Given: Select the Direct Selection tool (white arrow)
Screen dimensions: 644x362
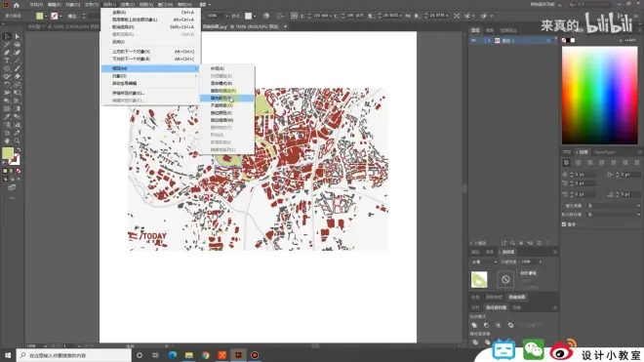Looking at the screenshot, I should [x=18, y=36].
